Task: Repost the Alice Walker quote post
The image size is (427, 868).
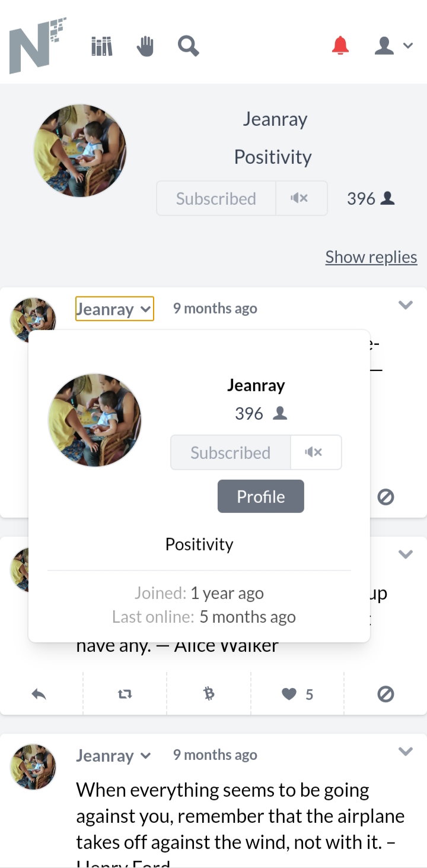Action: pos(125,694)
